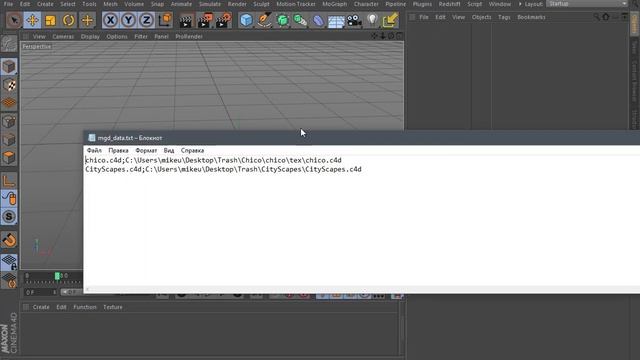
Task: Click the orange Workplane mode icon
Action: pos(9,103)
